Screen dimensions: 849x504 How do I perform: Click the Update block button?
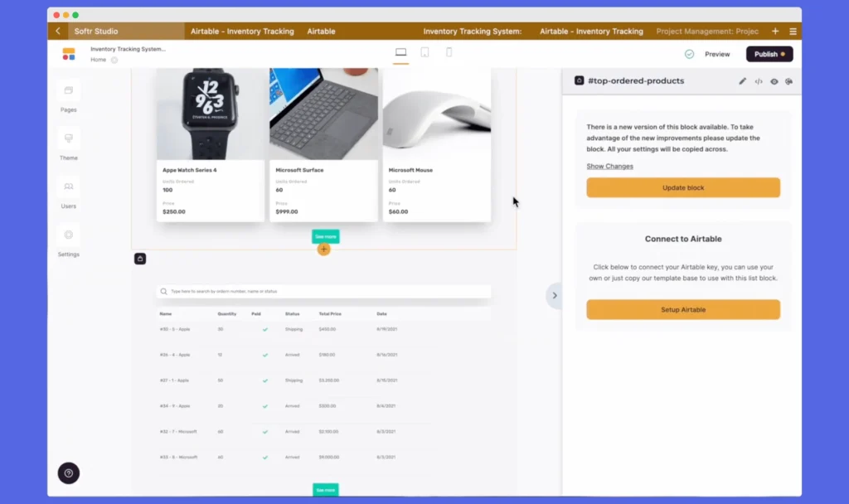click(x=682, y=187)
